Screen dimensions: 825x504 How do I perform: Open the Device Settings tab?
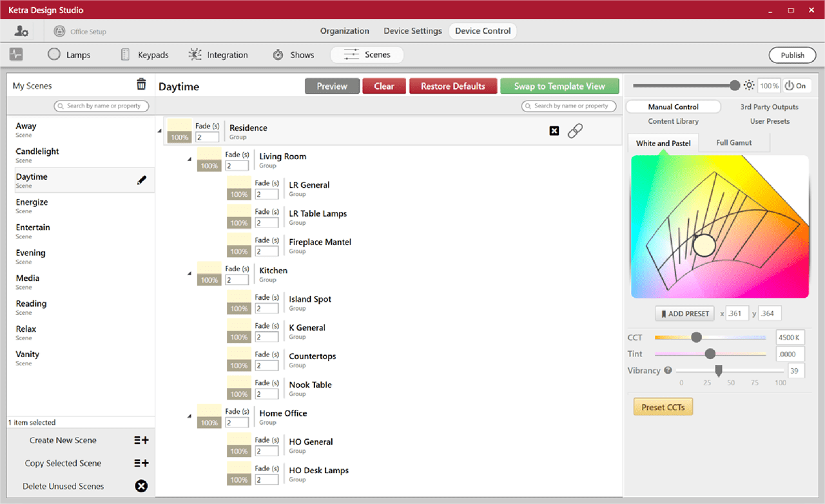[x=412, y=31]
